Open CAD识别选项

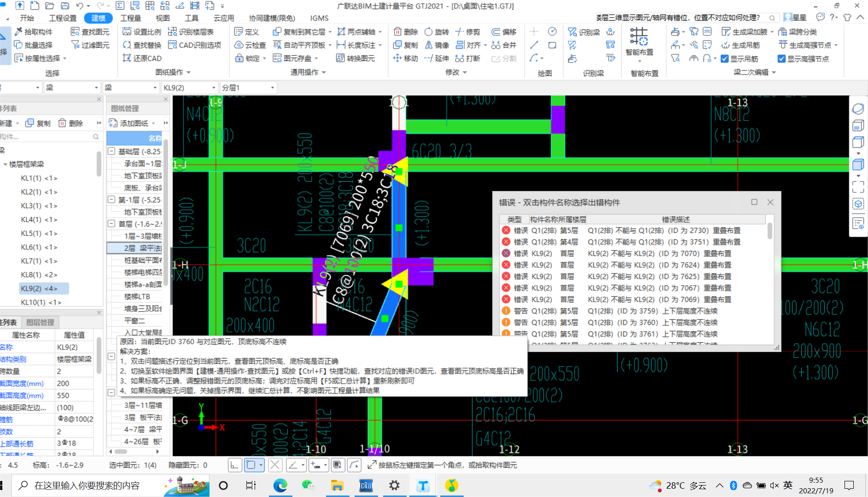click(194, 45)
